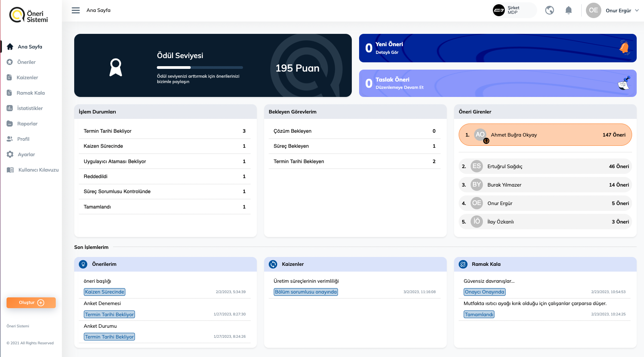Click 'Çözüm Bekleyen' task row
The height and width of the screenshot is (357, 644).
[x=354, y=131]
